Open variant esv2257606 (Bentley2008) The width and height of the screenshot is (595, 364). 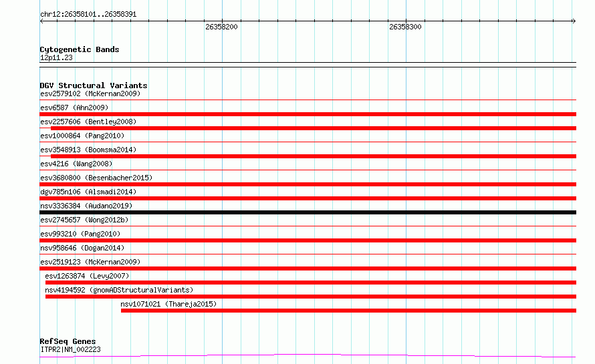coord(88,122)
